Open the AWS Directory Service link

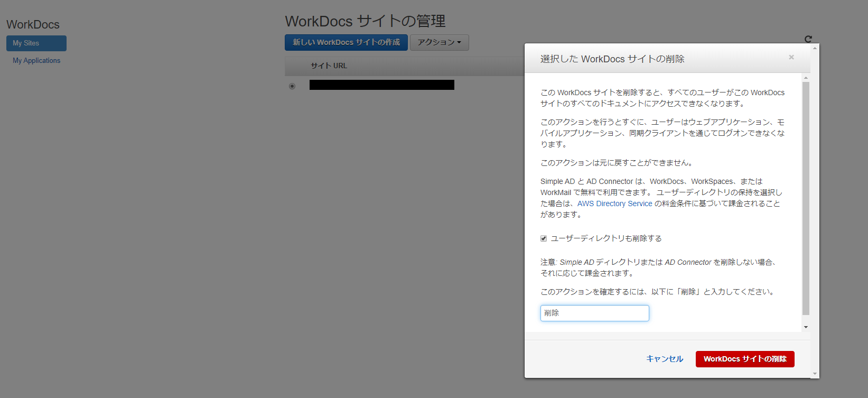(x=615, y=203)
